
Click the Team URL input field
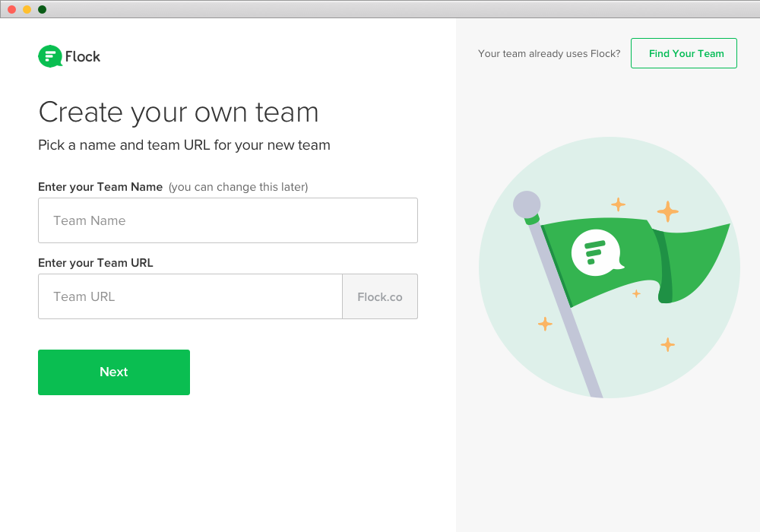point(191,296)
